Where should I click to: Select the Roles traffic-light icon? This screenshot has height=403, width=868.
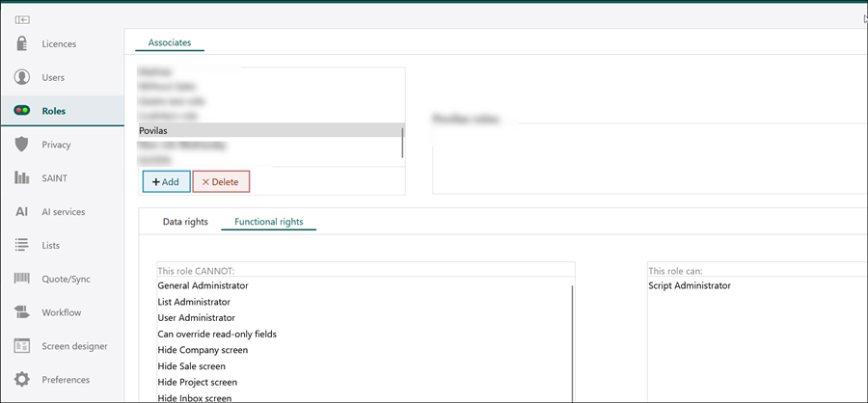click(21, 111)
